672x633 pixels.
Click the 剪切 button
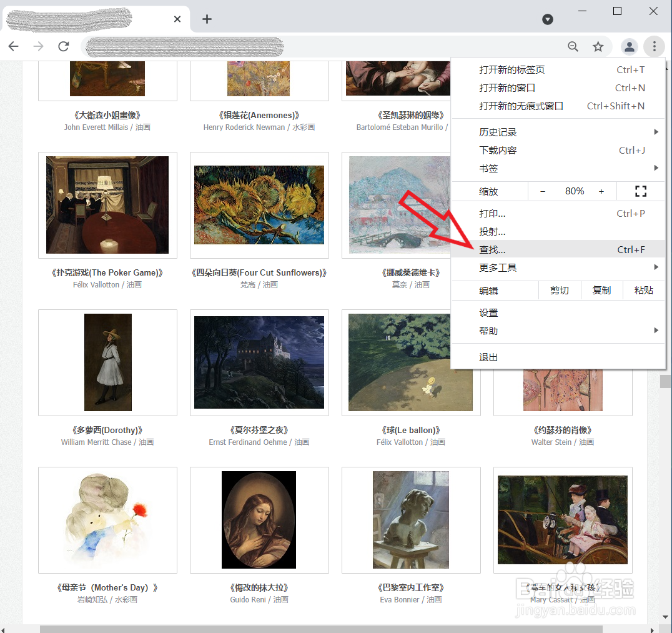560,291
